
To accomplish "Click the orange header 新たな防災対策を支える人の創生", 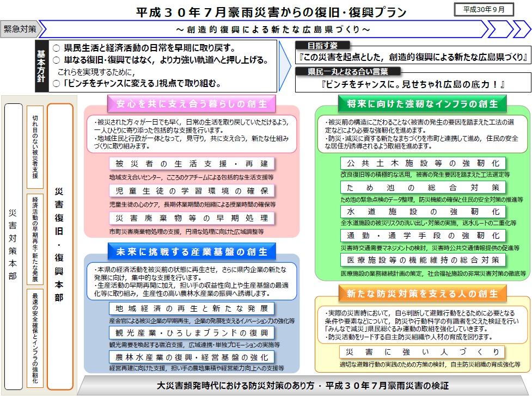I will pos(423,294).
